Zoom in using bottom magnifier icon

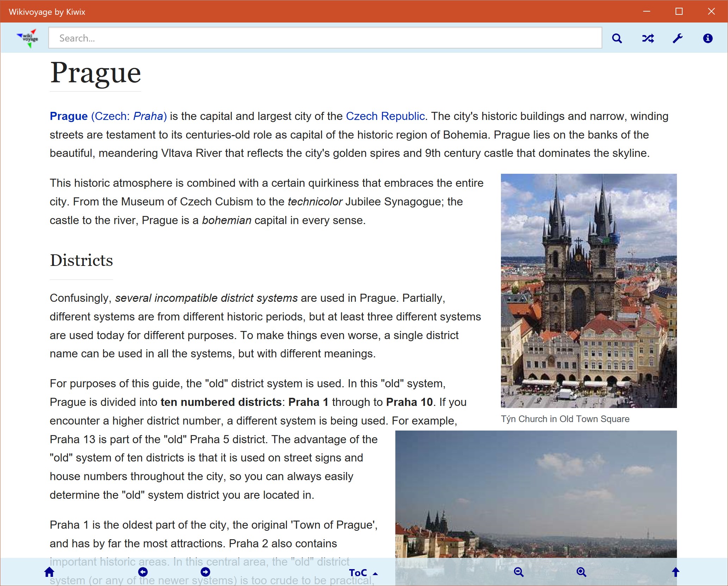point(581,572)
